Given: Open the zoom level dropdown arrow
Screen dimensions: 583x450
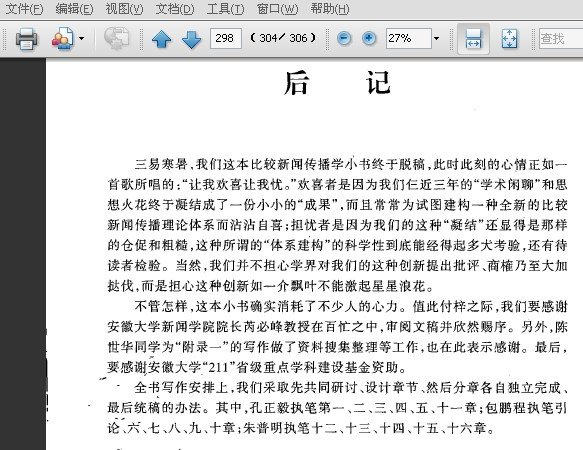Looking at the screenshot, I should pos(437,38).
